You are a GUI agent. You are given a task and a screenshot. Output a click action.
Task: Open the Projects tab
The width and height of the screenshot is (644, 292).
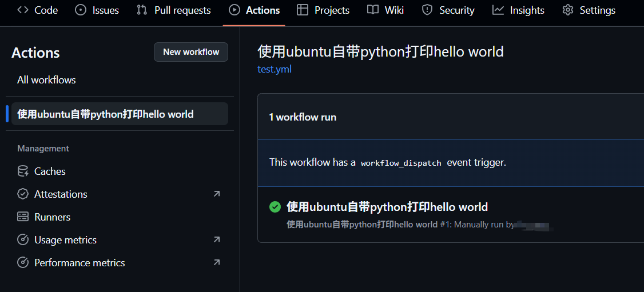click(323, 10)
